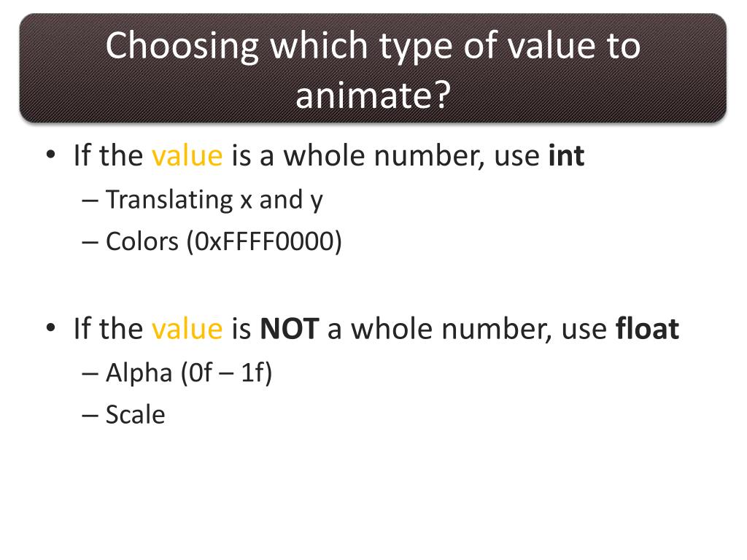This screenshot has height=560, width=747.
Task: Click the dash before 'Translating x and y'
Action: (90, 201)
